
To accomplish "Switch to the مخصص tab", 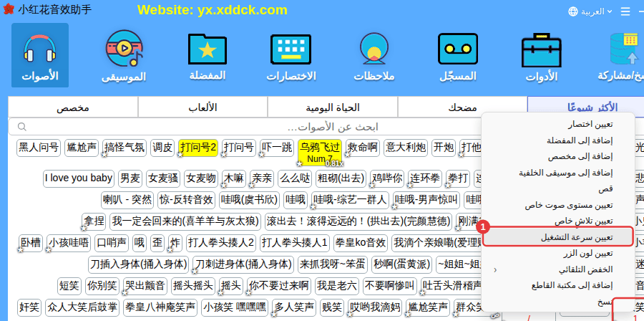I will pos(73,107).
